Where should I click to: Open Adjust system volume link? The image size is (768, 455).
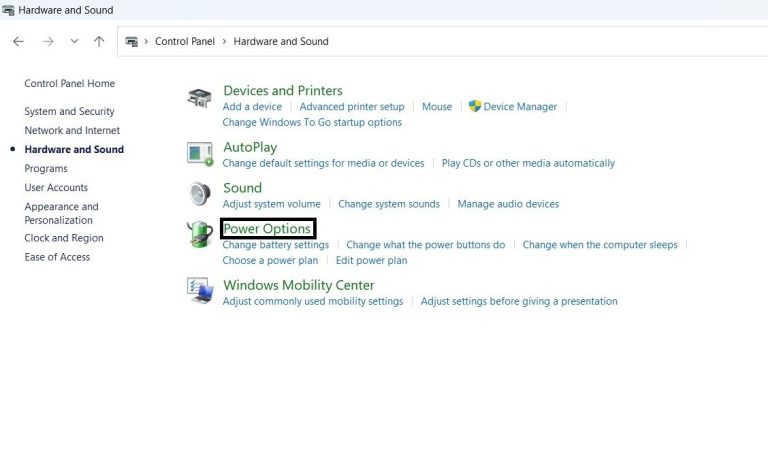(x=271, y=204)
